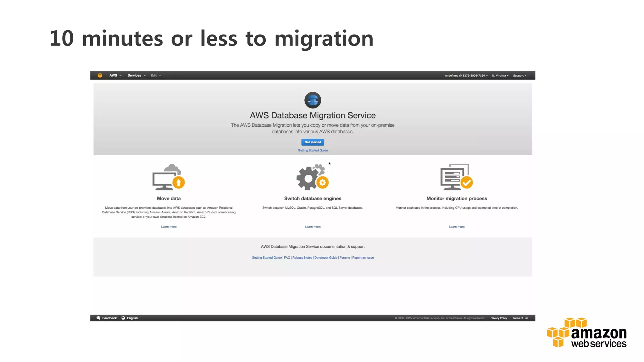Open the account menu showing 8276-3006-7164

point(466,75)
